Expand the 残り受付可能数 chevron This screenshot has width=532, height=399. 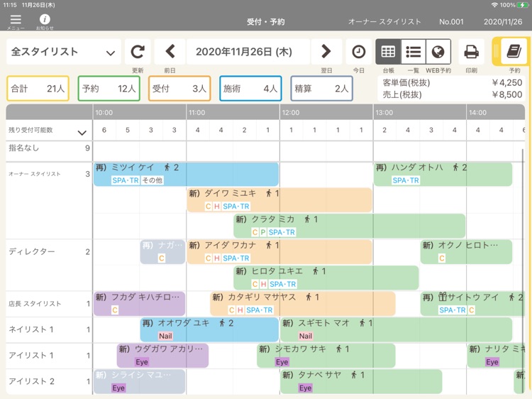point(82,133)
